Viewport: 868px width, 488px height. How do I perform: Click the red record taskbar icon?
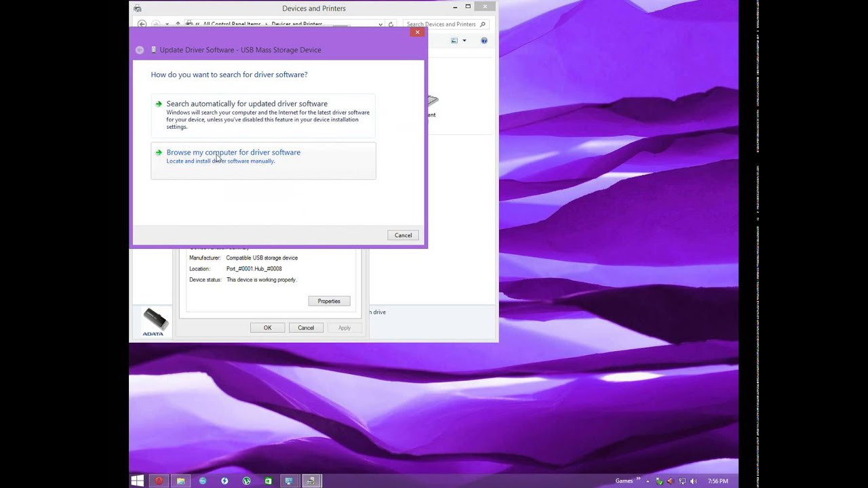coord(159,481)
